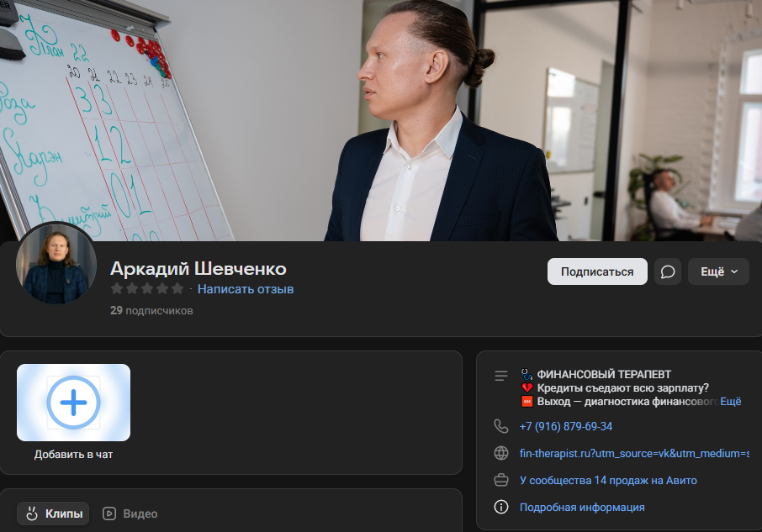Open the fin-therapist.ru website link

[634, 453]
